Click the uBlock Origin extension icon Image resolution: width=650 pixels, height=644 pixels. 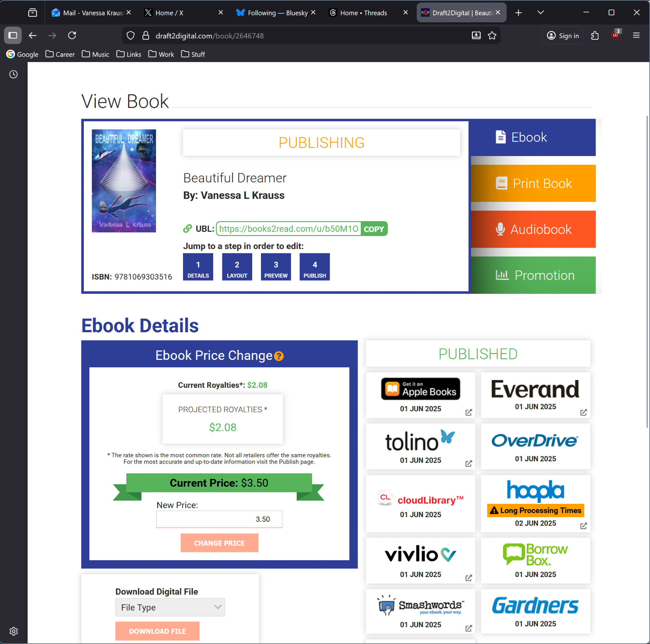coord(615,35)
